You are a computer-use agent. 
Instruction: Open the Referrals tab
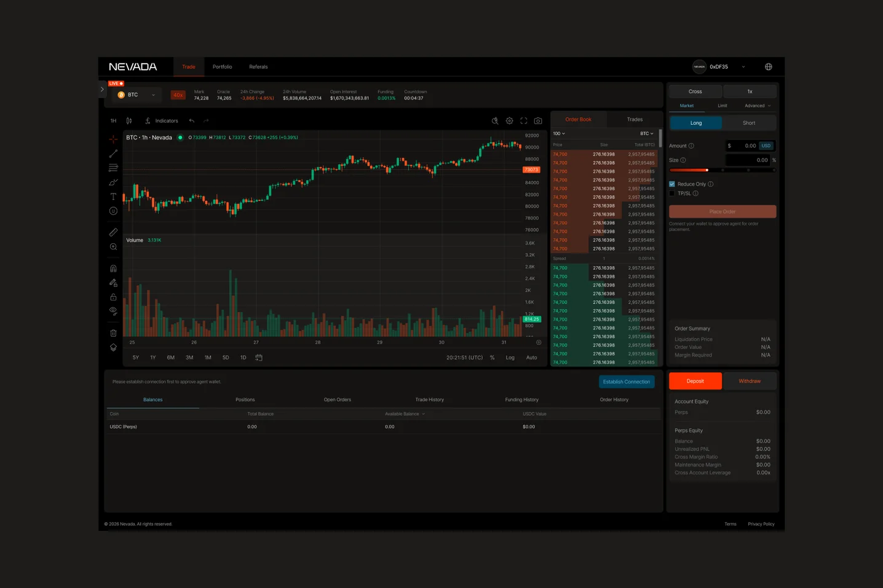pyautogui.click(x=258, y=67)
